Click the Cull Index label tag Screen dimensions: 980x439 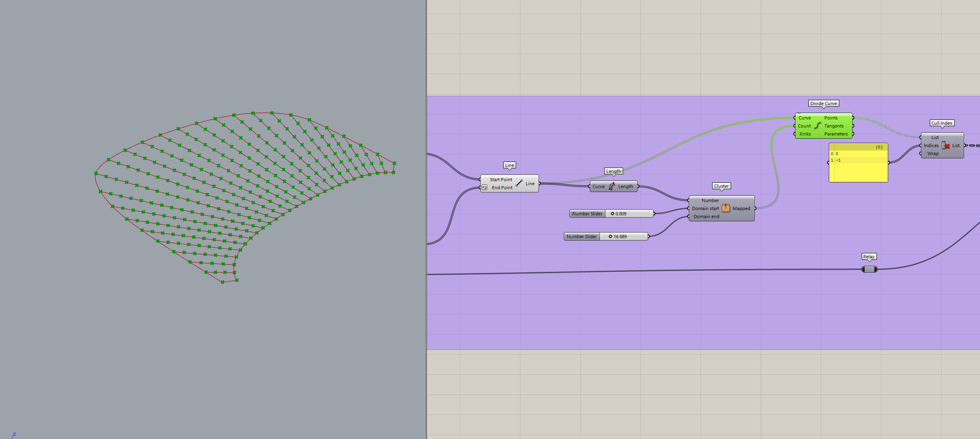click(942, 123)
